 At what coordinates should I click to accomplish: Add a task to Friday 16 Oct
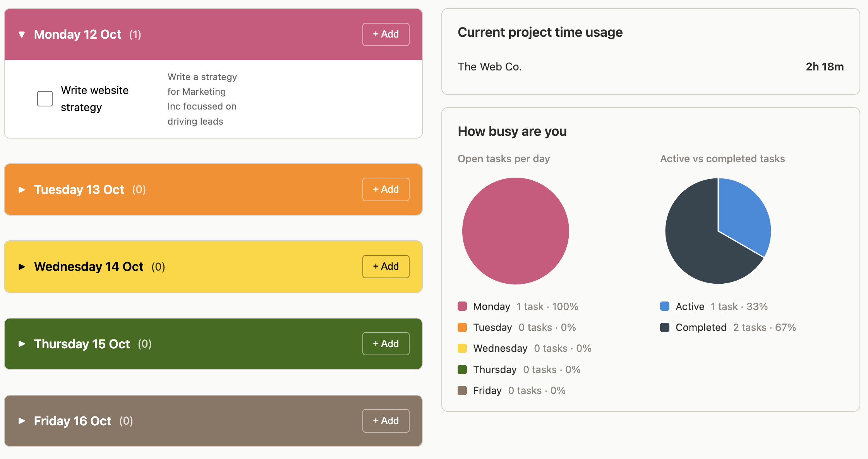386,421
